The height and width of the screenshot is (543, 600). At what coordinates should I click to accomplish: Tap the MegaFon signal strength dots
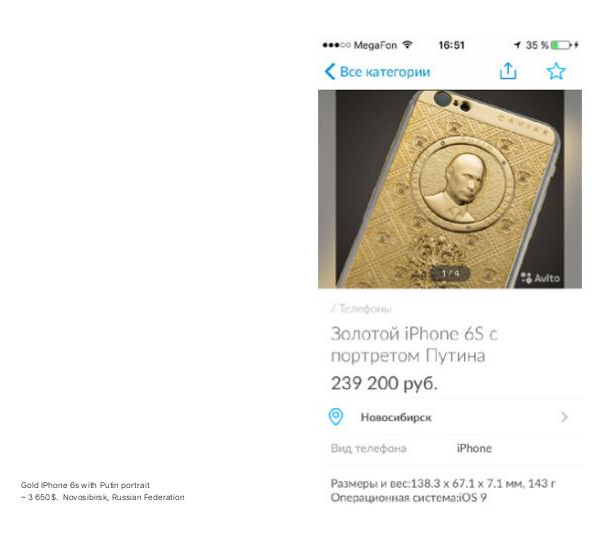336,45
